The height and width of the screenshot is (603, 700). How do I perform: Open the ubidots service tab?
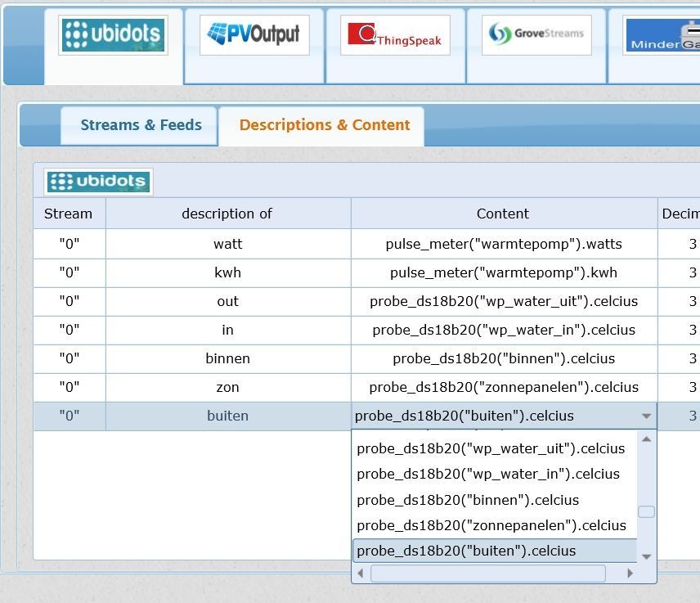pyautogui.click(x=114, y=46)
